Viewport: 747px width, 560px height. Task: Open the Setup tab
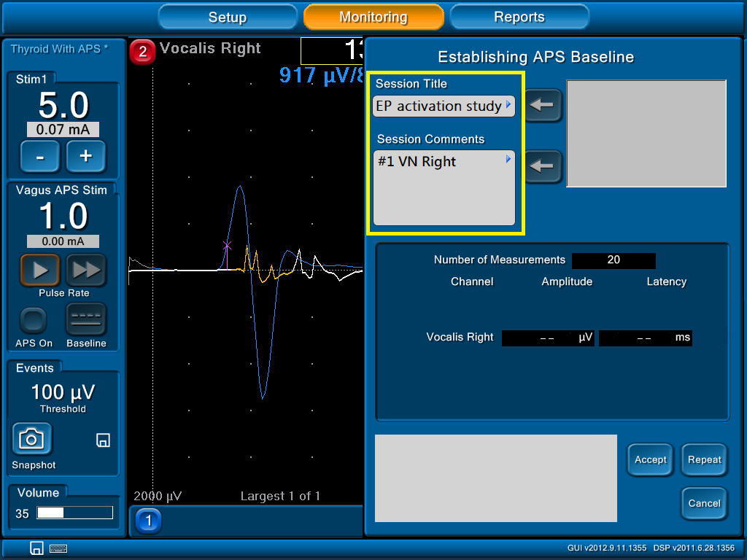pyautogui.click(x=228, y=17)
